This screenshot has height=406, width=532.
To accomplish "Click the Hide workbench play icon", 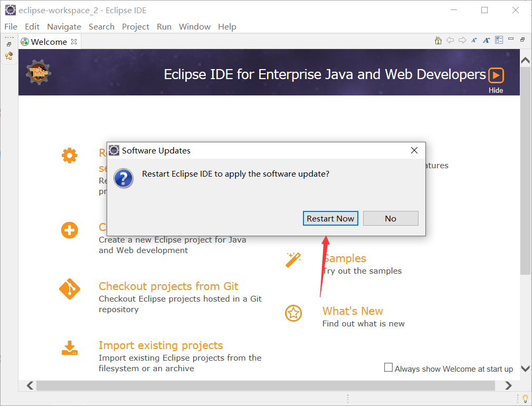I will [x=496, y=75].
